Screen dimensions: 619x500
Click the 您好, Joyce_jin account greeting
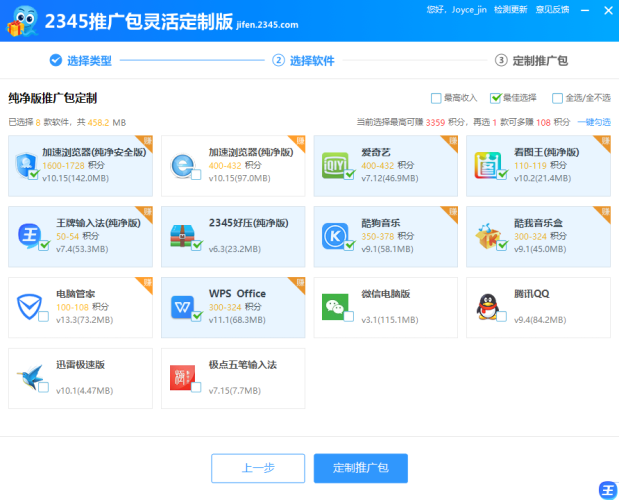click(456, 10)
